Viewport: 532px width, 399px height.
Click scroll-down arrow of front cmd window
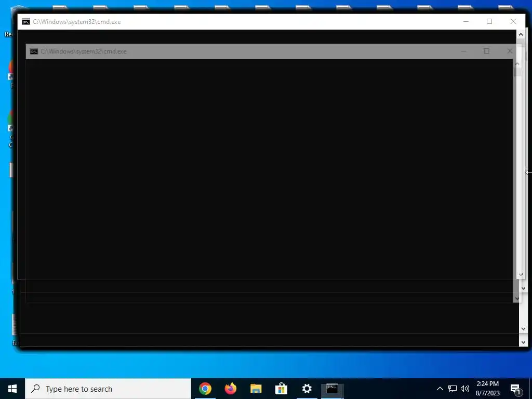point(521,274)
